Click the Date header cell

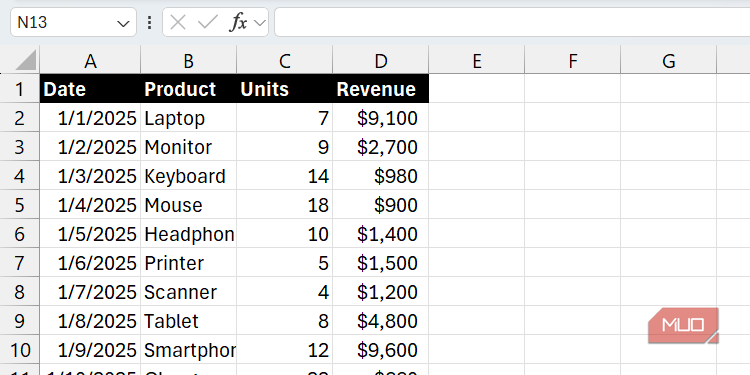90,88
